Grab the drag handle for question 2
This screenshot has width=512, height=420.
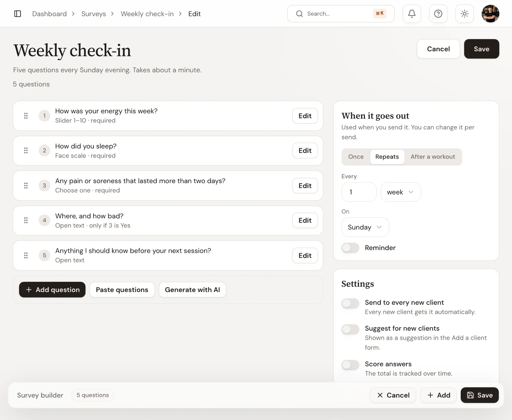point(26,150)
